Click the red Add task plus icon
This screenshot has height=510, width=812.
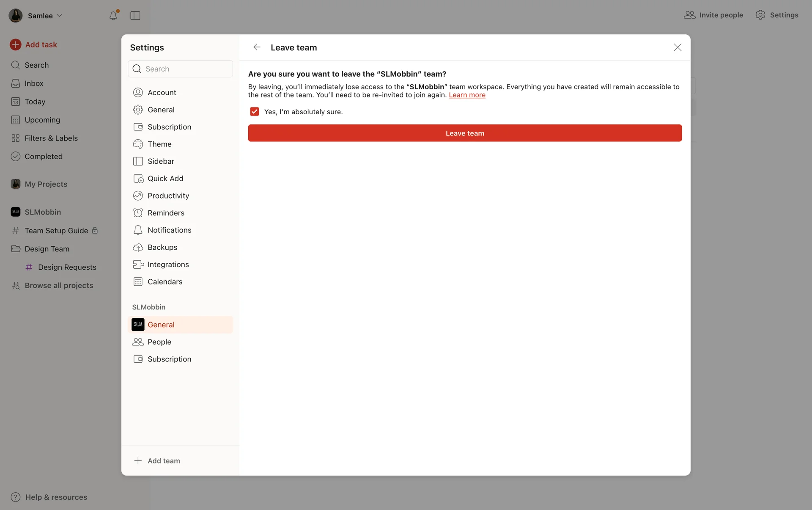16,44
